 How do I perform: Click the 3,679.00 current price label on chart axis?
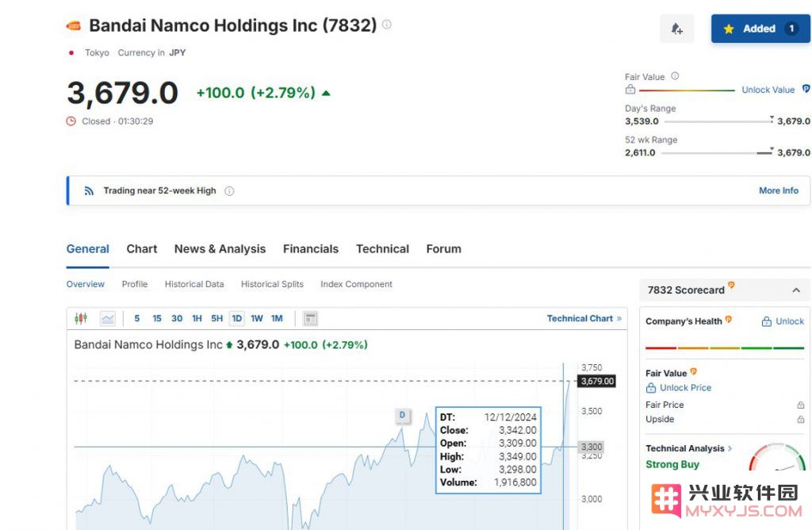tap(596, 382)
